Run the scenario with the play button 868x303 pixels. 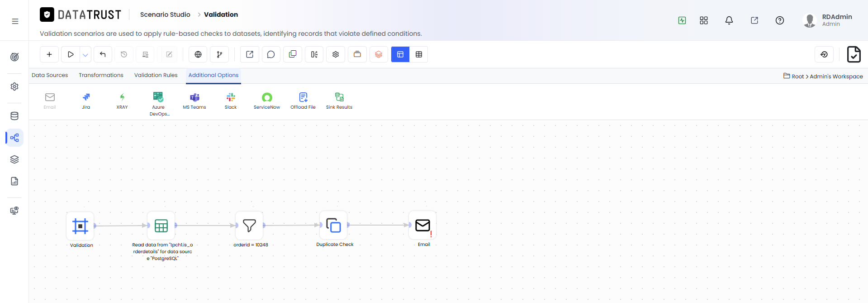71,54
